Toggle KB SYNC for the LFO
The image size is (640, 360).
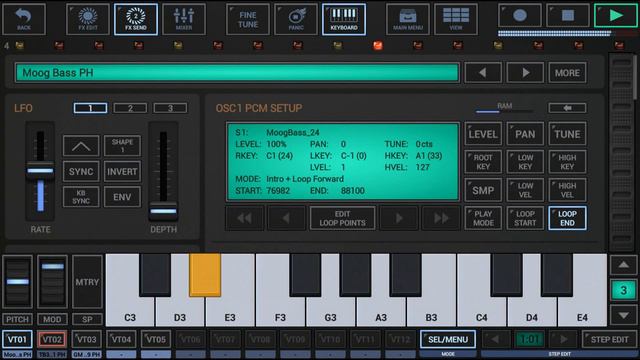pyautogui.click(x=81, y=197)
